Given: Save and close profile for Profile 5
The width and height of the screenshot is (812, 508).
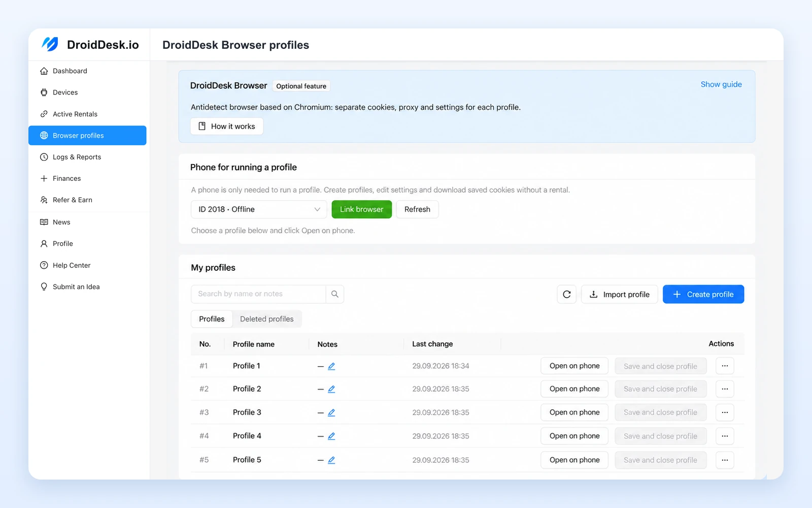Looking at the screenshot, I should point(661,460).
